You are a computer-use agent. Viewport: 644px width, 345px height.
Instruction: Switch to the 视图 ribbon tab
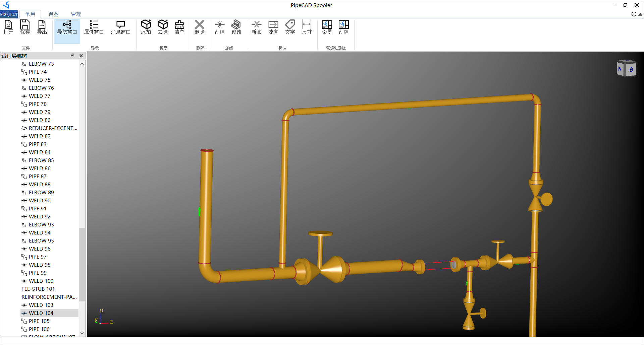tap(53, 14)
